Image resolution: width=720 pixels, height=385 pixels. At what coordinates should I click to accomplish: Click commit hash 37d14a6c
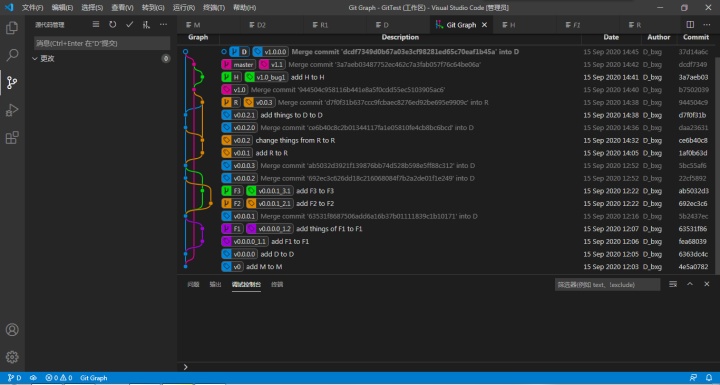[693, 52]
